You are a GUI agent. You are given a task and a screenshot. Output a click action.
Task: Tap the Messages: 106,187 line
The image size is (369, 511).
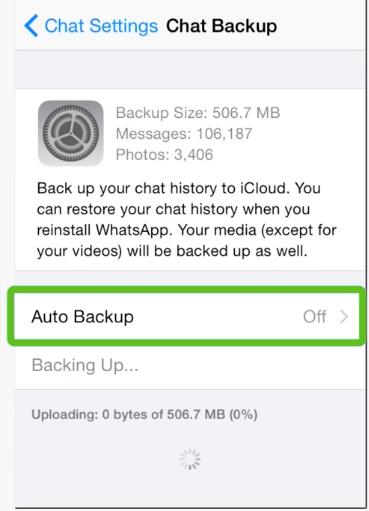tap(184, 134)
